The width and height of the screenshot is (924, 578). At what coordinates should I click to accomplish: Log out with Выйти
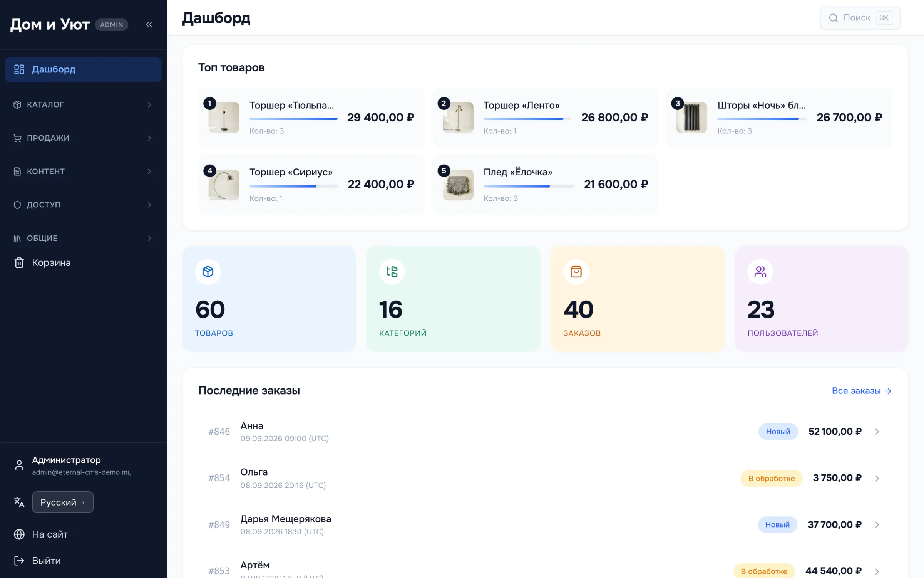[46, 560]
